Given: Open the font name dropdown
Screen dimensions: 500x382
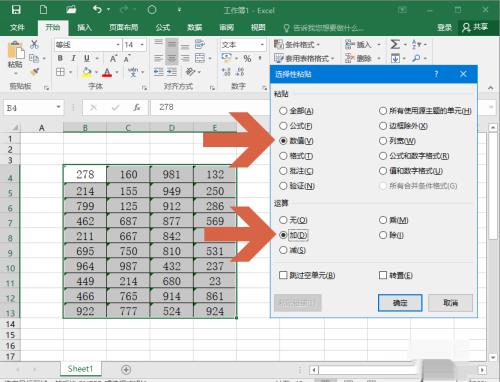Looking at the screenshot, I should pyautogui.click(x=118, y=44).
